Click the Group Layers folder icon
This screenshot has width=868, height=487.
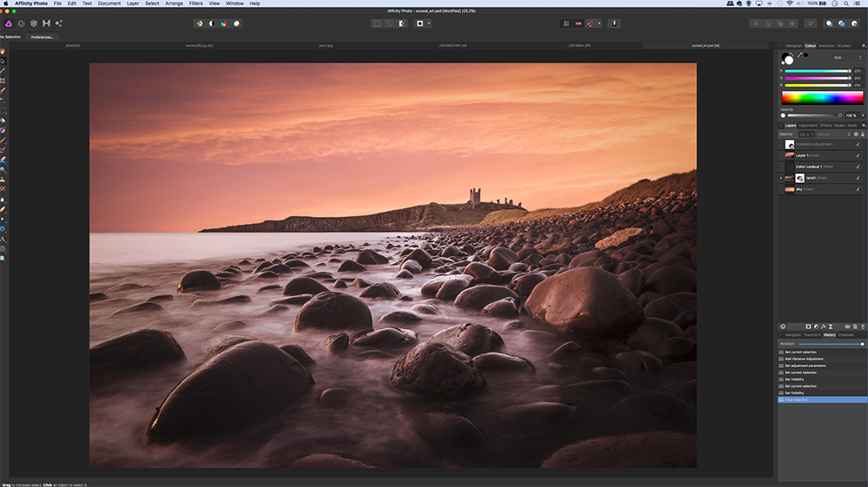point(847,326)
